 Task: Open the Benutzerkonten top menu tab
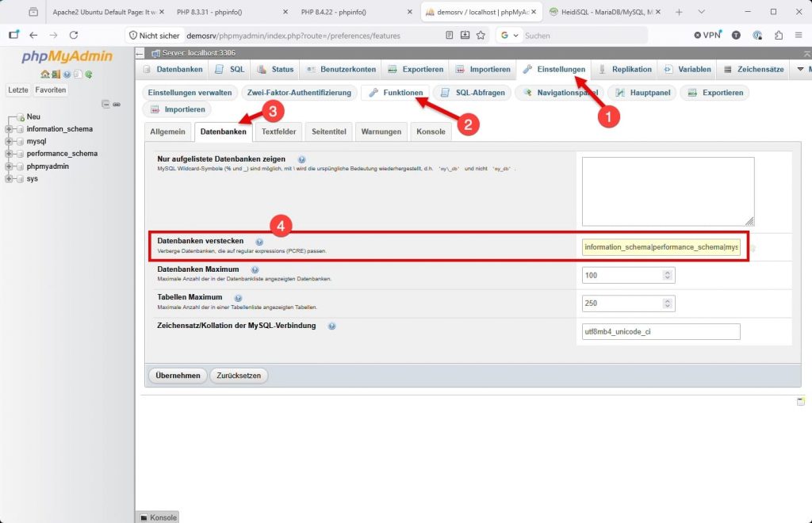pos(341,69)
